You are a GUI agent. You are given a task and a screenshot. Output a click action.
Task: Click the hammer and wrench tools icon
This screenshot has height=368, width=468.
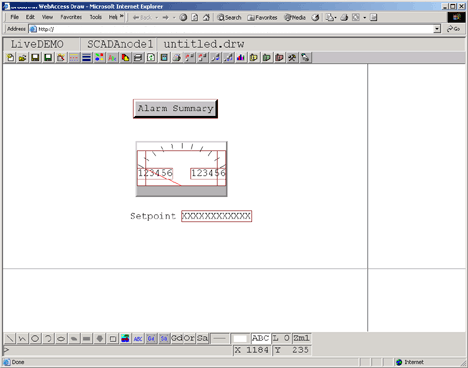pos(292,58)
